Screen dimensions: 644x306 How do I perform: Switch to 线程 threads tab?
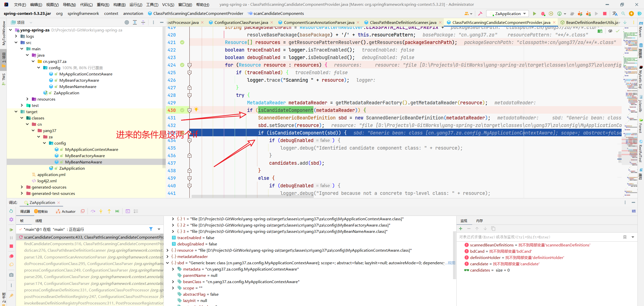point(39,221)
